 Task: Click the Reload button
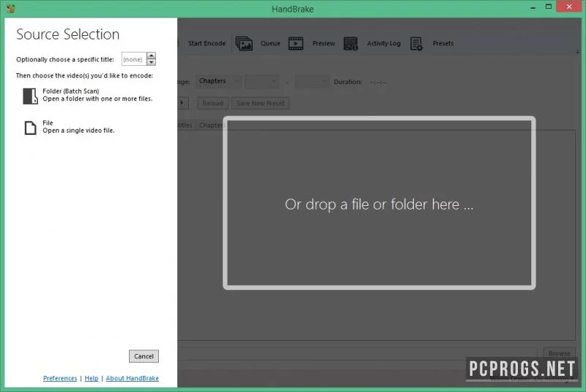[x=212, y=103]
